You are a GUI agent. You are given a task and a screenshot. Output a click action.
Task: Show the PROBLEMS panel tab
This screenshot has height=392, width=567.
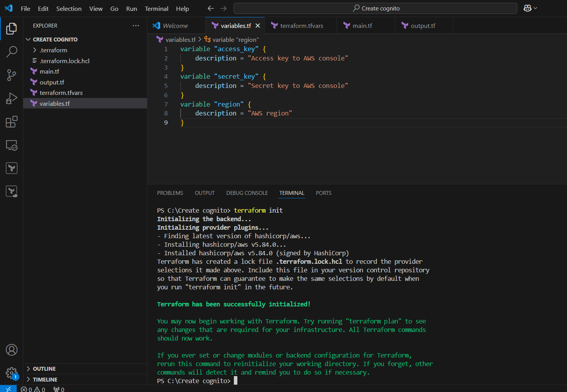[170, 193]
